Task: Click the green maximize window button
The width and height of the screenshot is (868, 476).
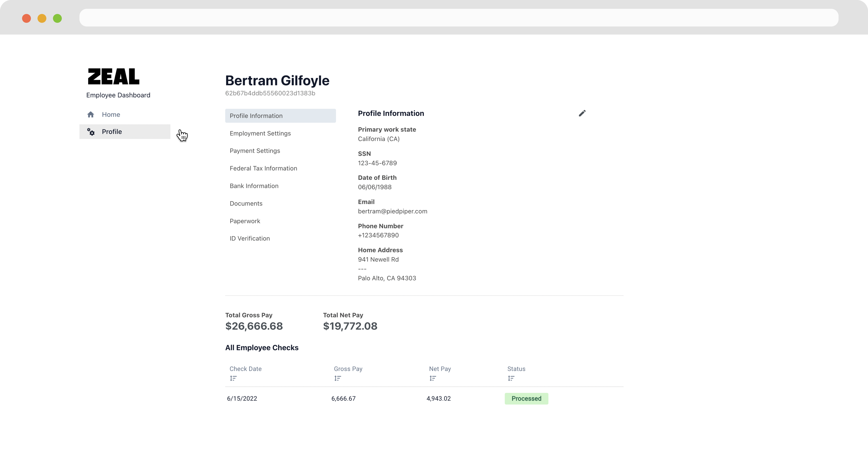Action: (57, 18)
